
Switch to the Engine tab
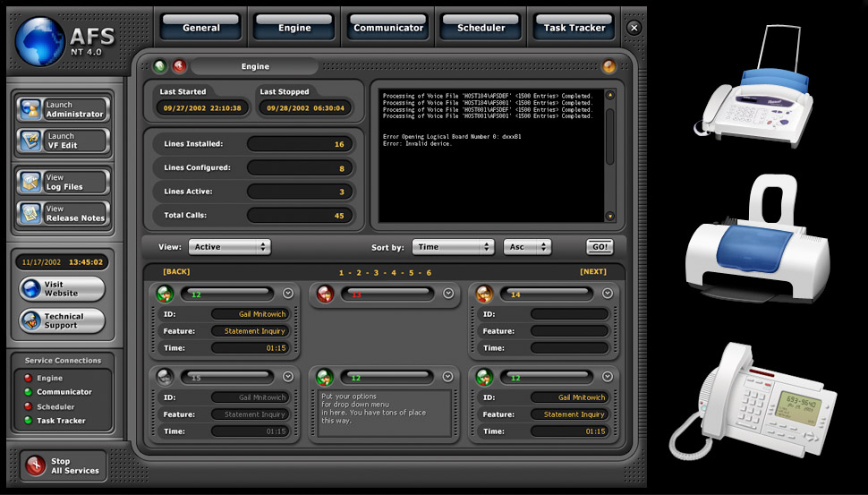click(x=294, y=28)
